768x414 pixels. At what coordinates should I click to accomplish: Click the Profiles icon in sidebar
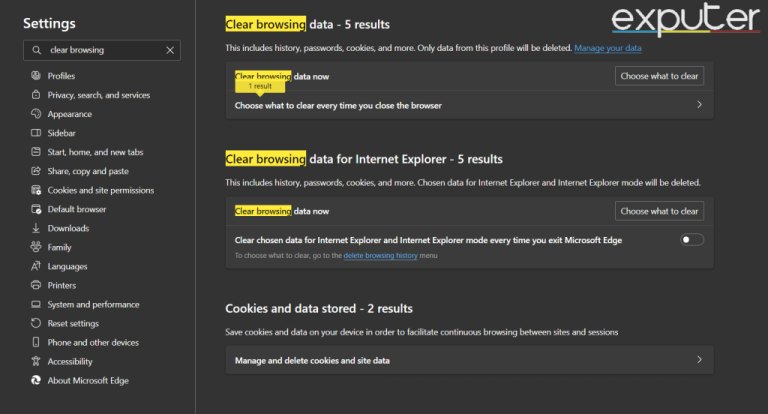tap(36, 76)
